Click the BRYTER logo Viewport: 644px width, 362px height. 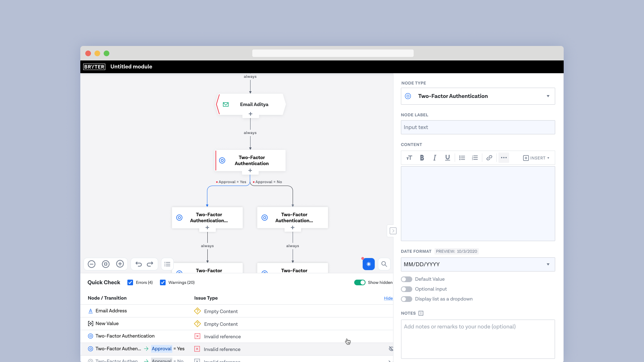click(x=94, y=66)
